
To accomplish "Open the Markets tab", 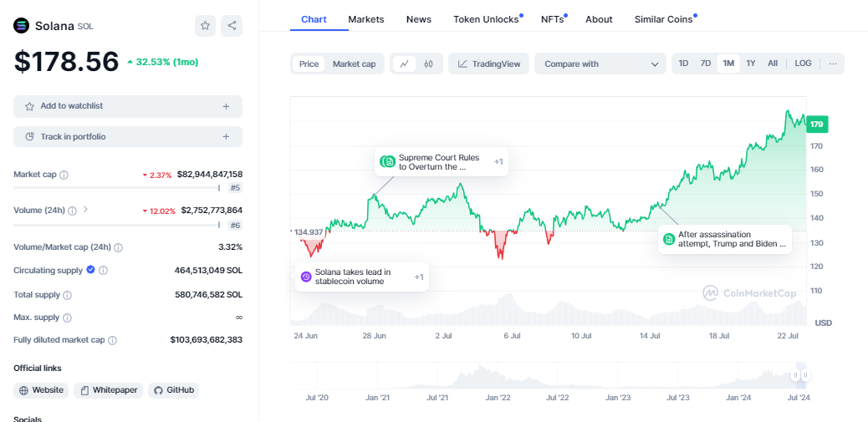I will [366, 19].
